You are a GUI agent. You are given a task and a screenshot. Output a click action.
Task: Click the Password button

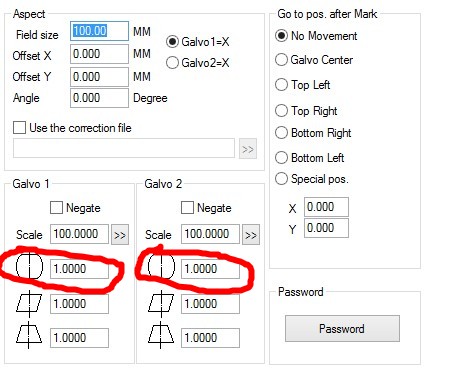pos(342,329)
